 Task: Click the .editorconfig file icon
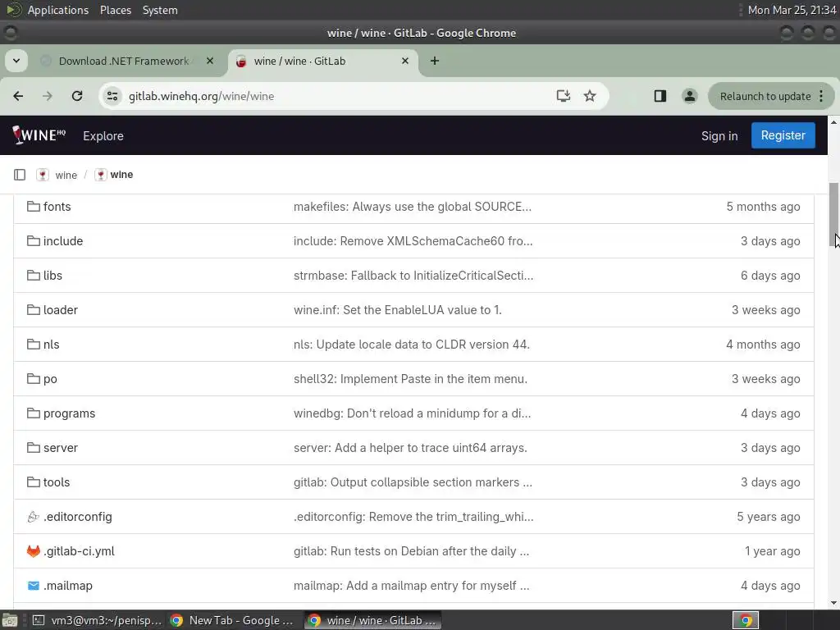(33, 517)
